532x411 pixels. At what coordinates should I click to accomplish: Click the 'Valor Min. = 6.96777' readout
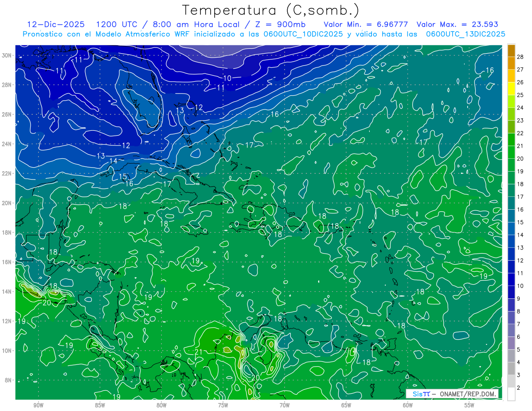366,24
